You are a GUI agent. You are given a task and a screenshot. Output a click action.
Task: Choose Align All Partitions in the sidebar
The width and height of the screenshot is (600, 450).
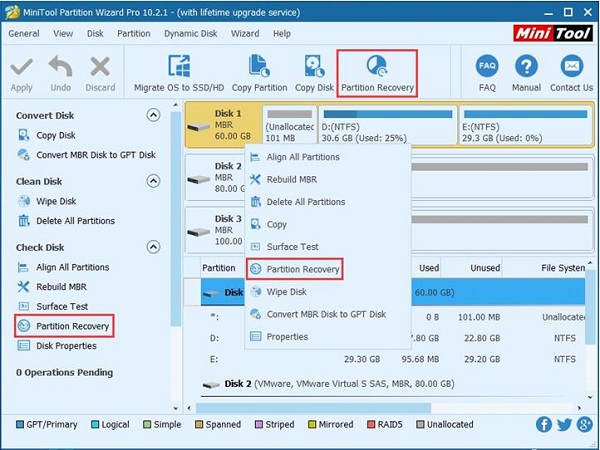[x=63, y=267]
